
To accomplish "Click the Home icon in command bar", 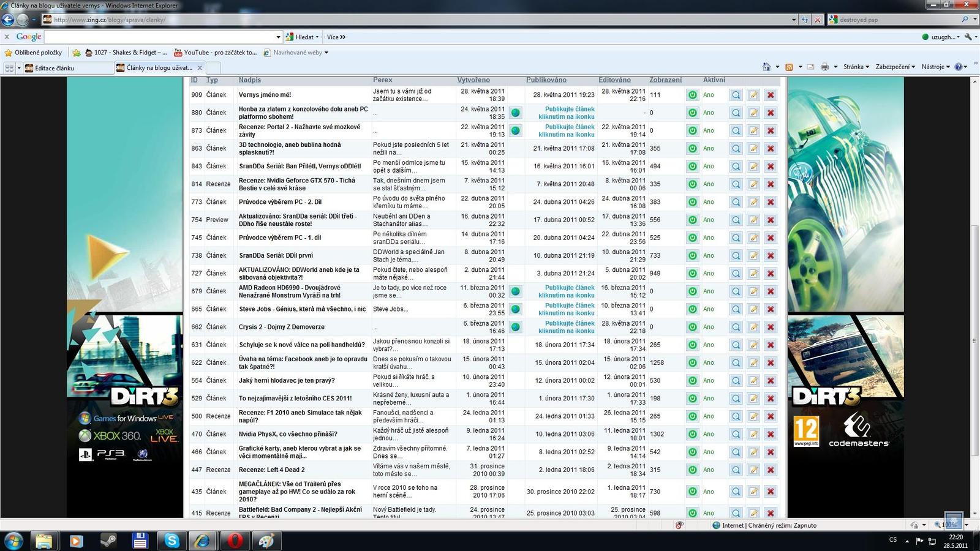I will click(x=766, y=67).
